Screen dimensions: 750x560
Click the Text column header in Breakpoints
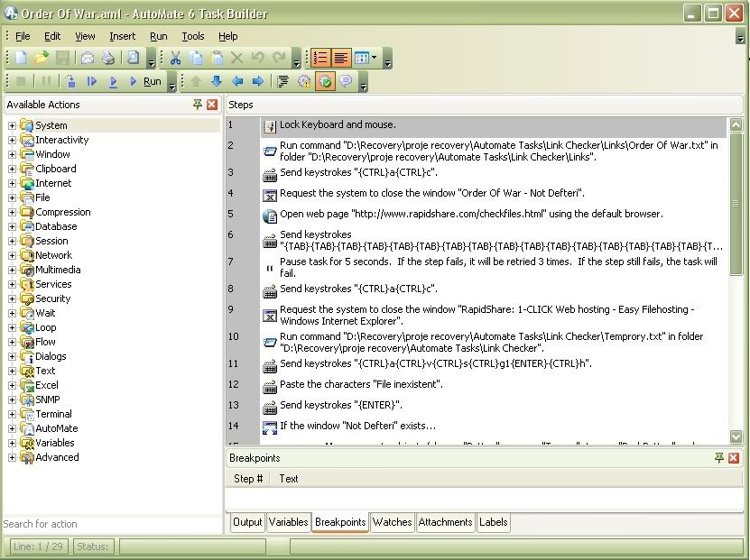point(289,479)
